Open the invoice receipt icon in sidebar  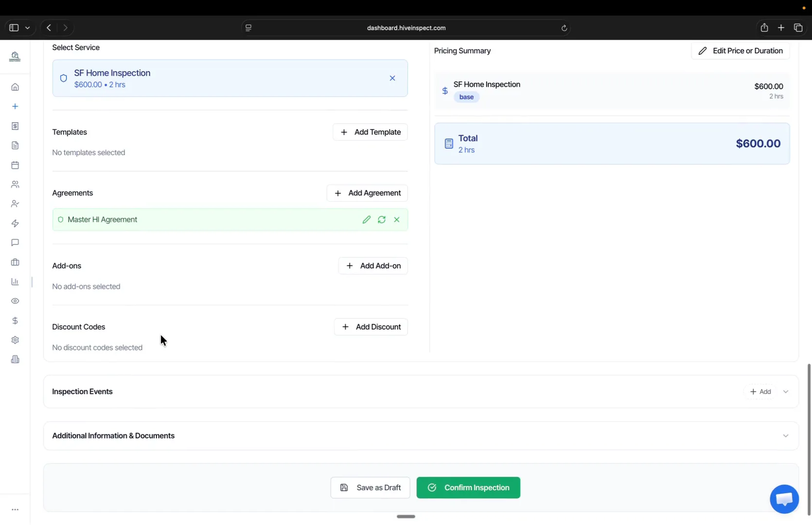point(15,126)
